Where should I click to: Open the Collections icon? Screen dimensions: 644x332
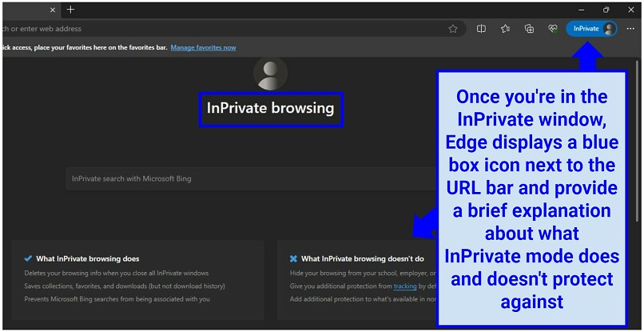(530, 29)
